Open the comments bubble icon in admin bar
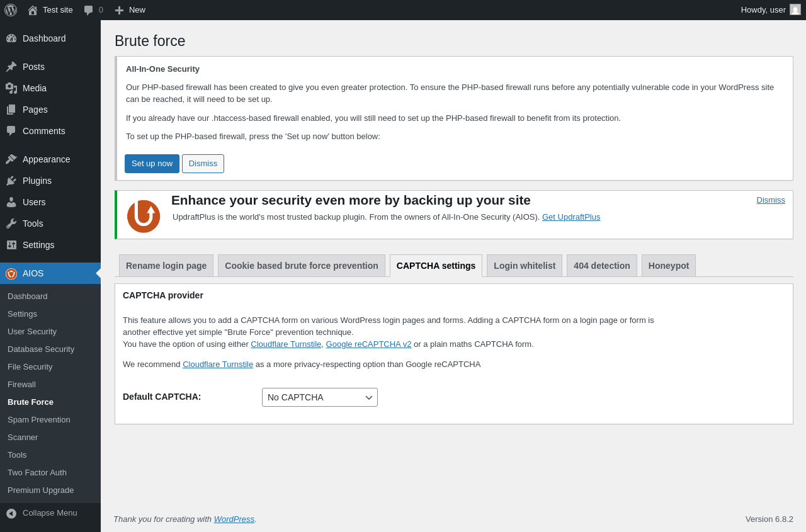The height and width of the screenshot is (532, 806). 89,10
